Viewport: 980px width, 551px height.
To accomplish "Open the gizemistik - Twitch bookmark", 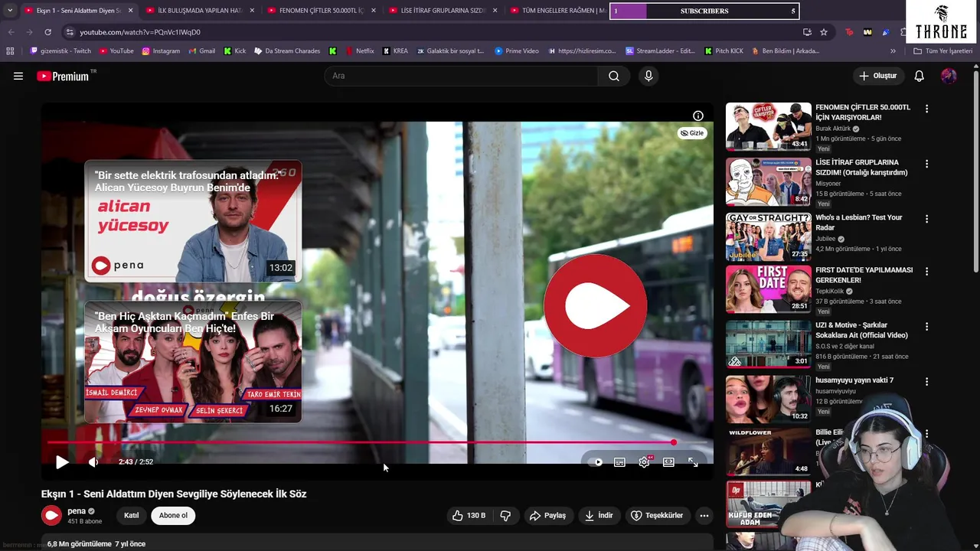I will tap(60, 51).
